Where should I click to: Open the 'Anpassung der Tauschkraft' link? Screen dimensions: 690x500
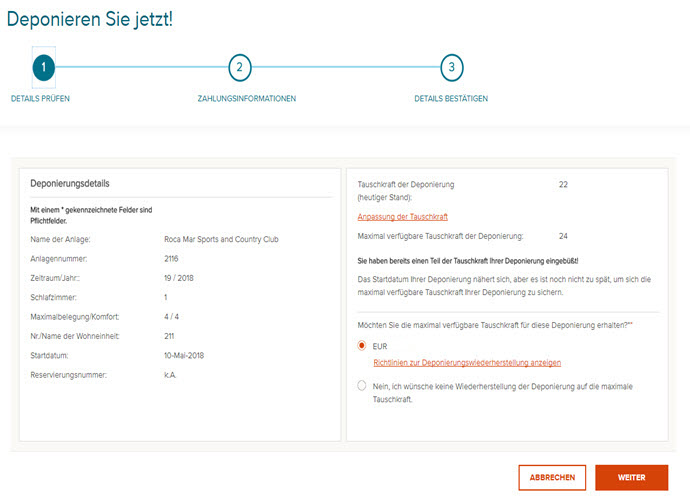coord(402,217)
